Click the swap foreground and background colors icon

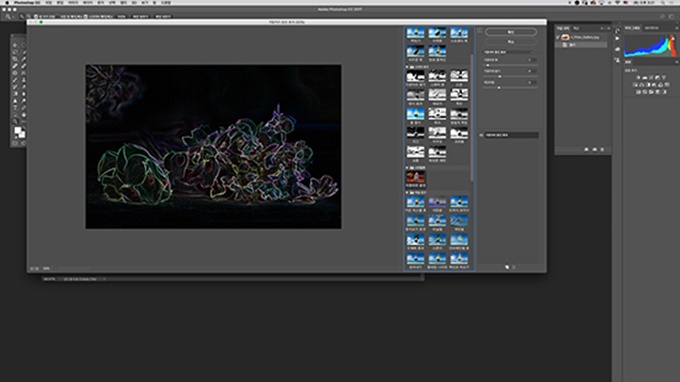[24, 127]
